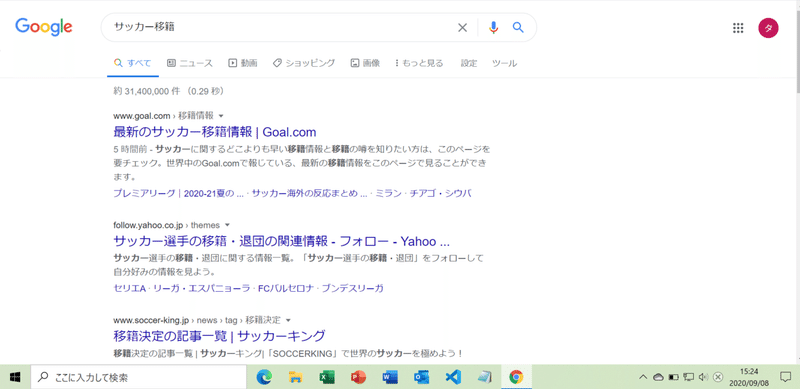Screen dimensions: 800x389
Task: Click the circled X tray icon
Action: click(x=718, y=377)
